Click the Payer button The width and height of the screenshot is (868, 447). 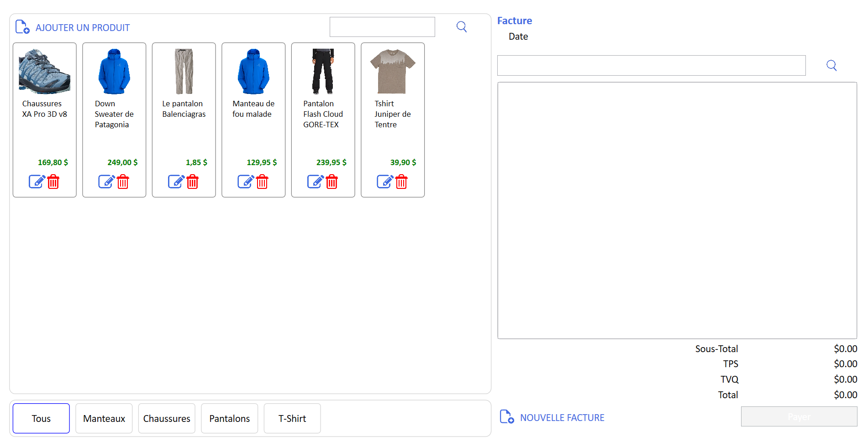(x=799, y=416)
